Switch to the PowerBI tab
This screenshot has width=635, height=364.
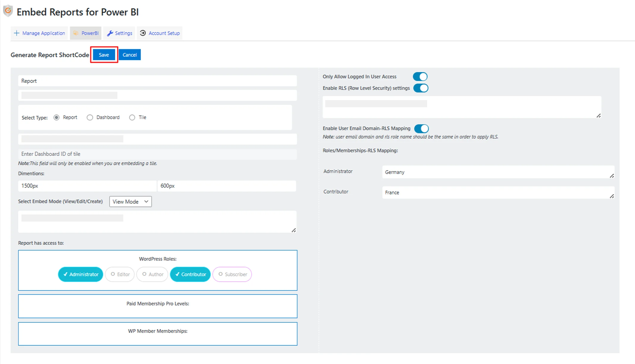86,33
